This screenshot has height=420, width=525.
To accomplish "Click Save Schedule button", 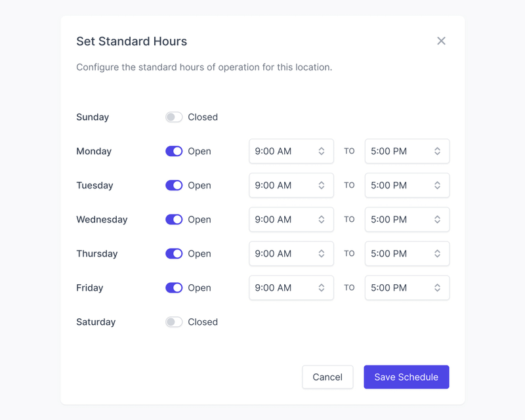I will tap(406, 377).
